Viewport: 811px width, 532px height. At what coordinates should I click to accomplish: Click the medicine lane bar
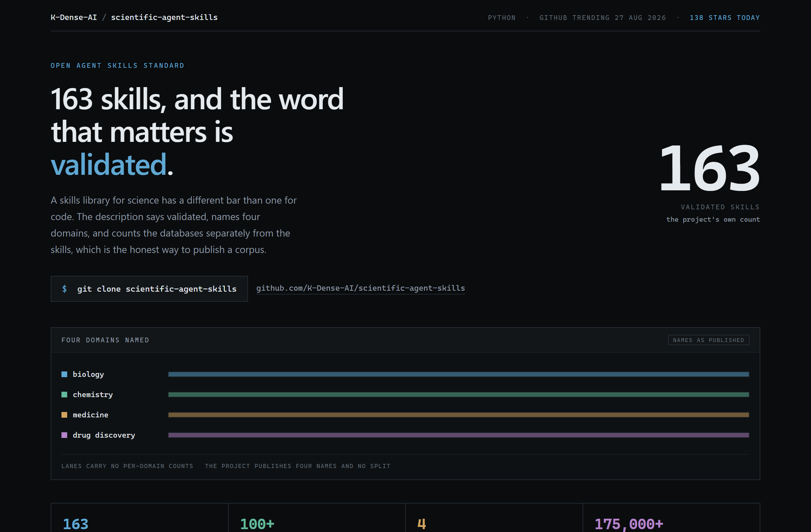pyautogui.click(x=459, y=415)
